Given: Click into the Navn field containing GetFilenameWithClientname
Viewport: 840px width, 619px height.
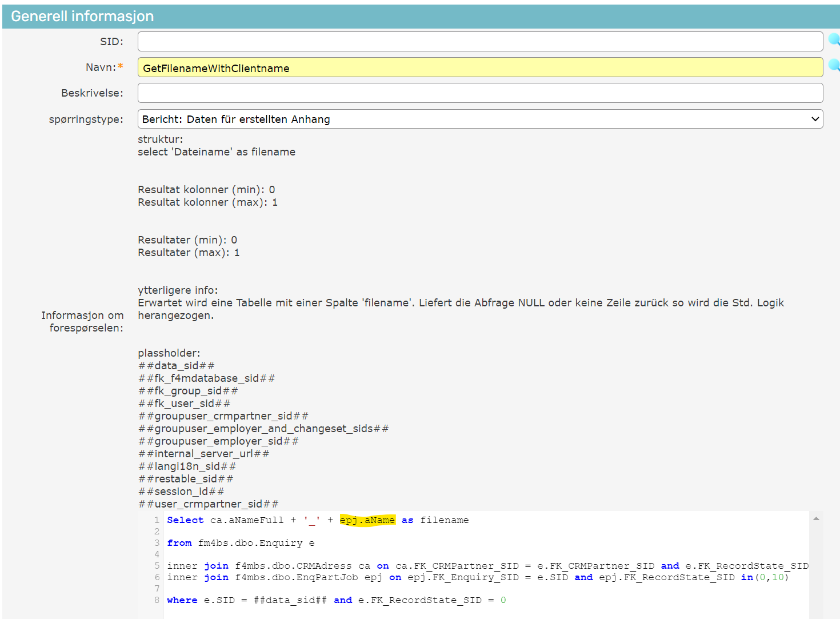Looking at the screenshot, I should pyautogui.click(x=480, y=68).
